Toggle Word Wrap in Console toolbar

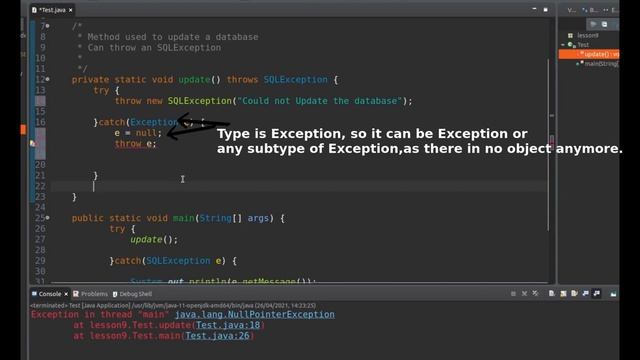[x=574, y=293]
